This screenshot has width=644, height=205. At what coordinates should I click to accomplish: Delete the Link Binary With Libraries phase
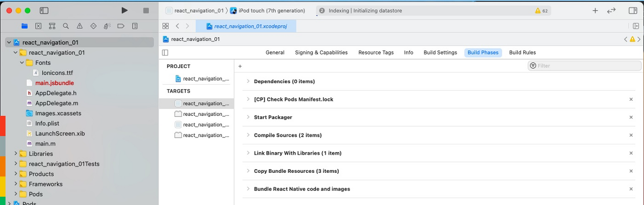[631, 153]
